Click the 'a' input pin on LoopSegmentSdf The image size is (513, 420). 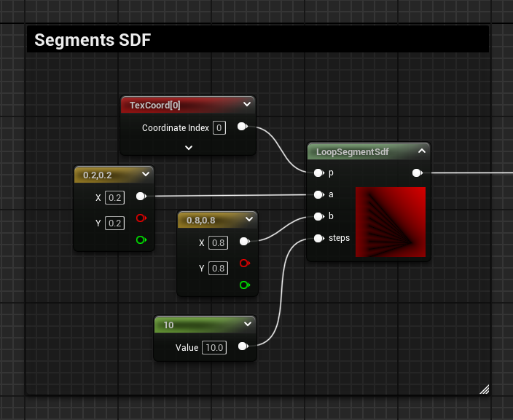coord(318,195)
